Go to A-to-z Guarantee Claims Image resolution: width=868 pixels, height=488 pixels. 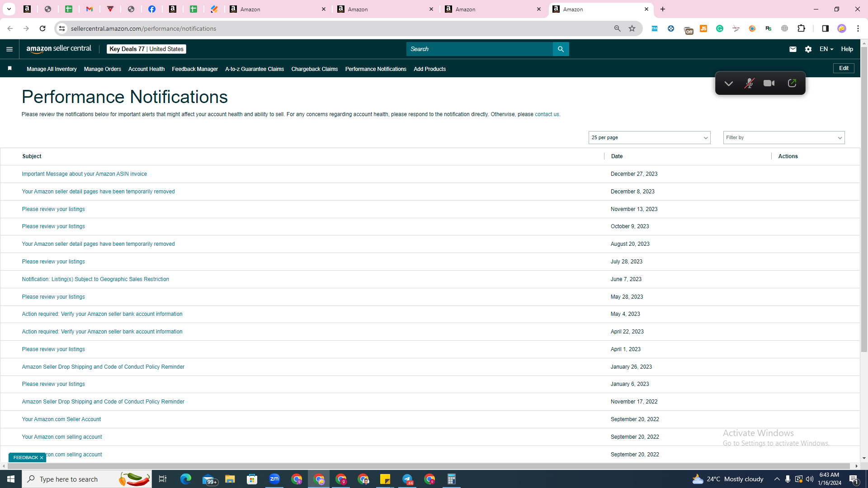pos(255,69)
